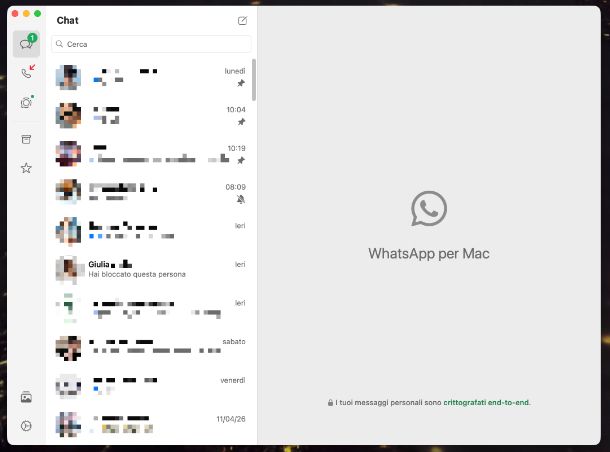The height and width of the screenshot is (452, 610).
Task: Open the chat received at 08:09
Action: (151, 193)
